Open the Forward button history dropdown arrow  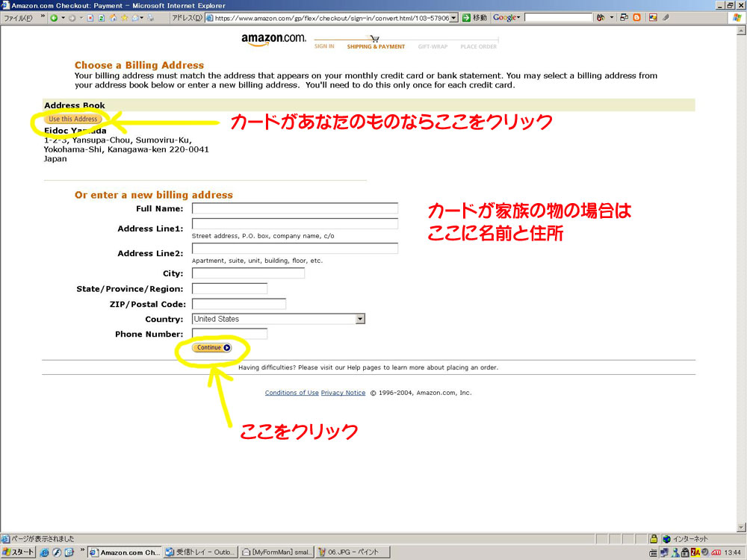[81, 18]
